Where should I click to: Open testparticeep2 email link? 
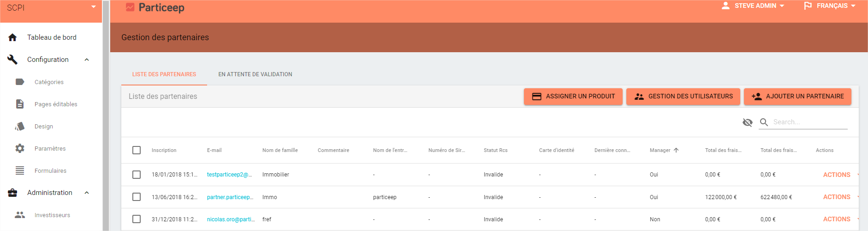230,175
